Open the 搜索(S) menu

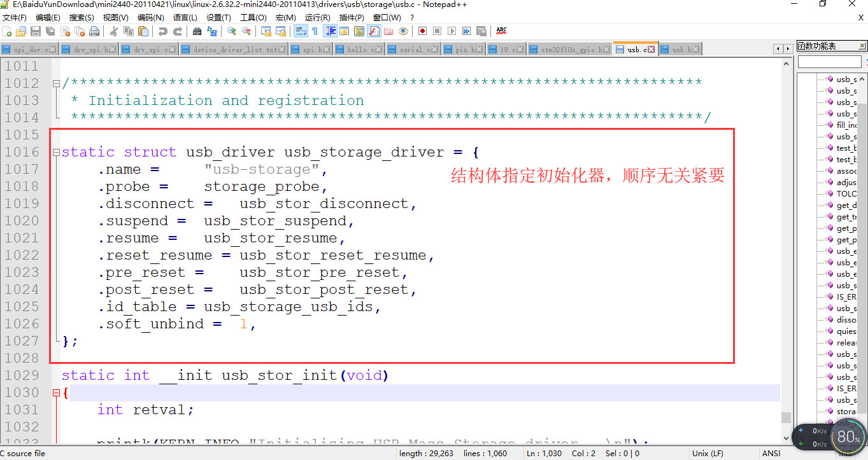click(x=82, y=18)
